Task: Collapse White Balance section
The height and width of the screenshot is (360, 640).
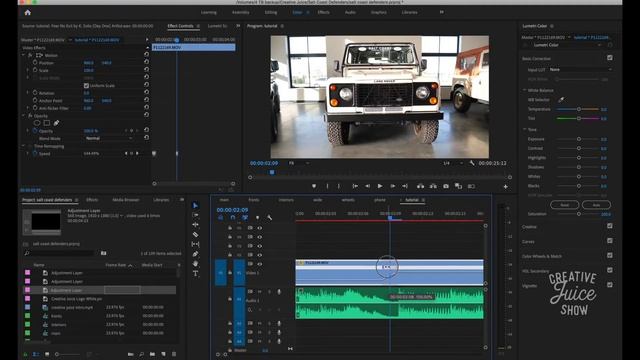Action: coord(524,90)
